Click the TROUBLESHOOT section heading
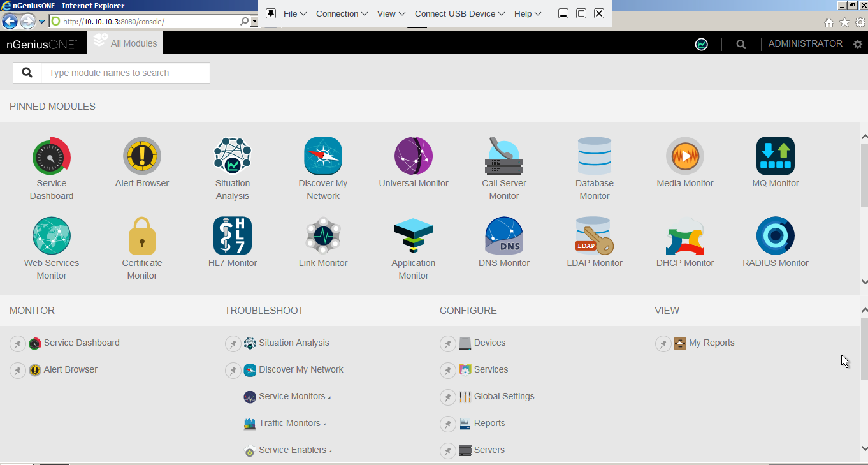 coord(264,311)
